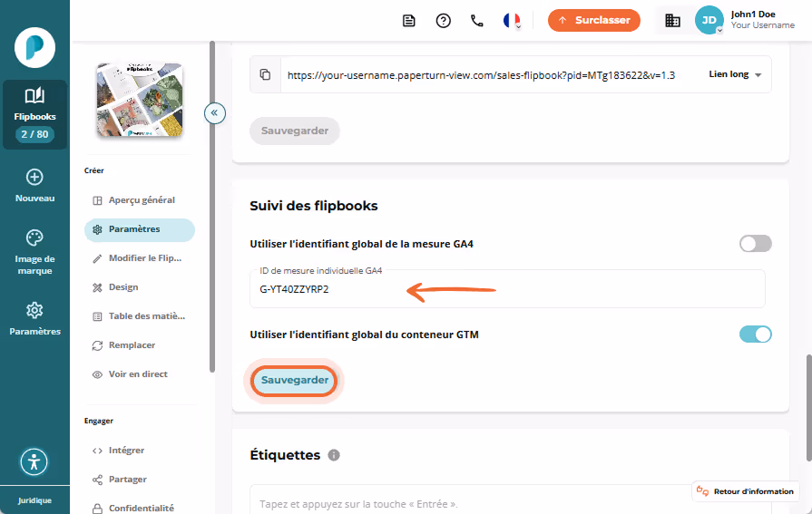Click the 2 / 80 flipbooks counter badge
Image resolution: width=812 pixels, height=514 pixels.
(34, 134)
